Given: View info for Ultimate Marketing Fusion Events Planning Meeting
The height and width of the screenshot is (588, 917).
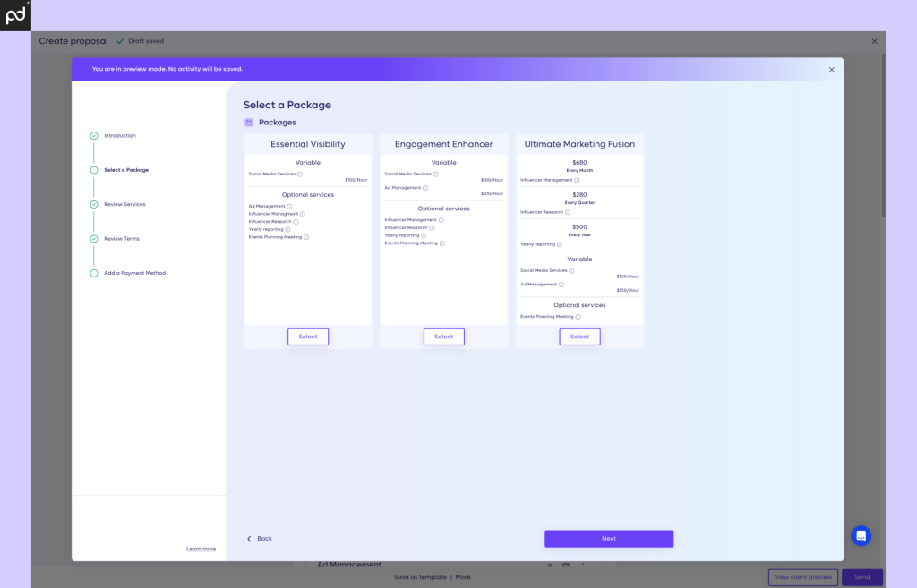Looking at the screenshot, I should pyautogui.click(x=578, y=317).
